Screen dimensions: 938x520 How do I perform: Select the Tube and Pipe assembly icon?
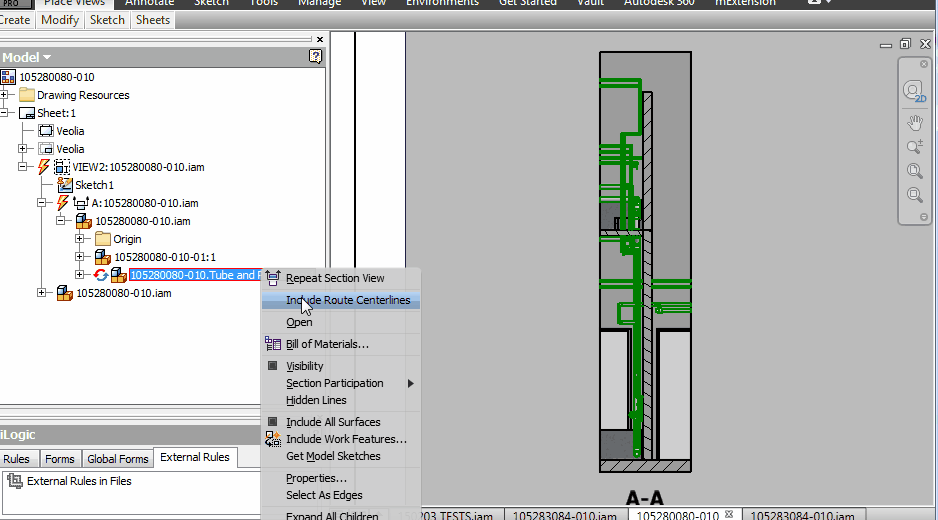(x=118, y=275)
